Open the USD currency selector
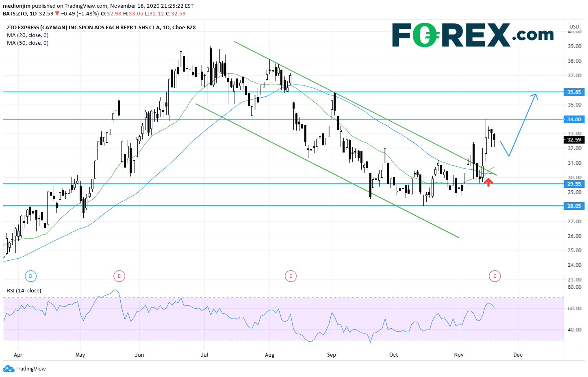Image resolution: width=588 pixels, height=377 pixels. click(x=574, y=27)
